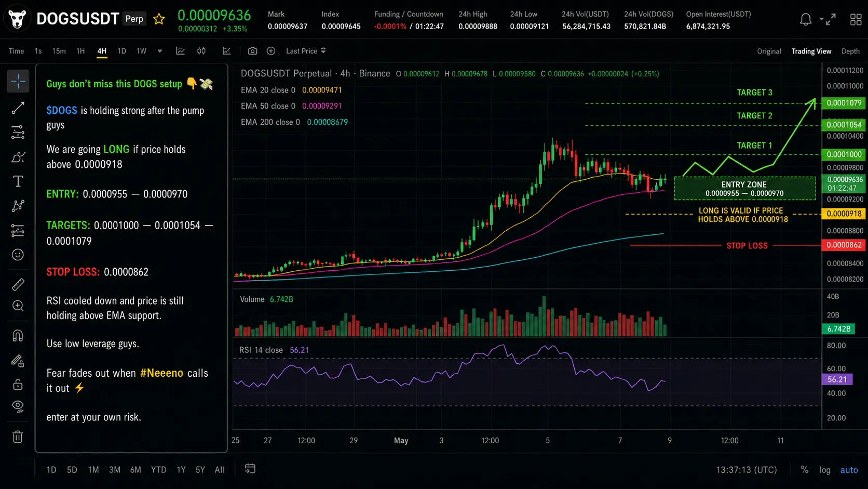Open the line chart style icon
The height and width of the screenshot is (489, 868).
click(181, 51)
